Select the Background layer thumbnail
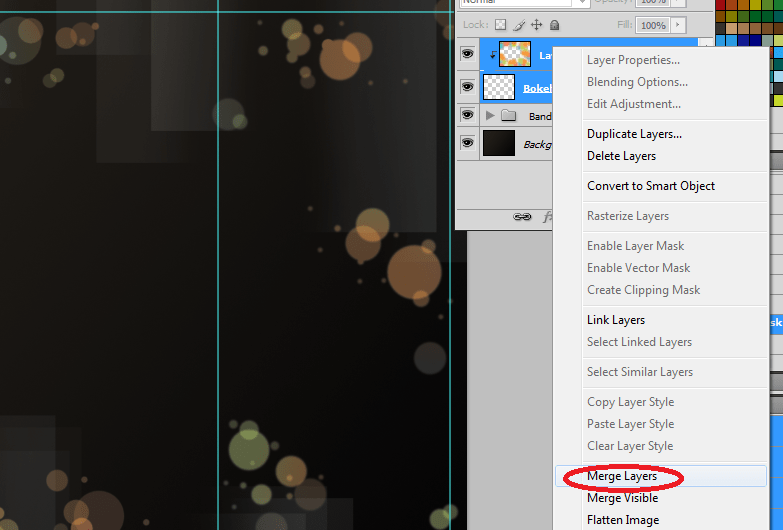The width and height of the screenshot is (783, 530). point(499,143)
